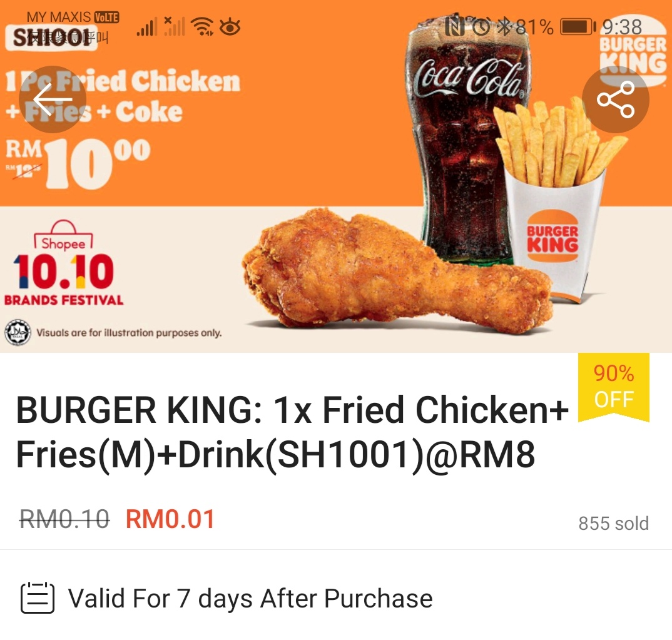Tap the product title BURGER KING text
Viewport: 672px width, 640px height.
coord(293,432)
